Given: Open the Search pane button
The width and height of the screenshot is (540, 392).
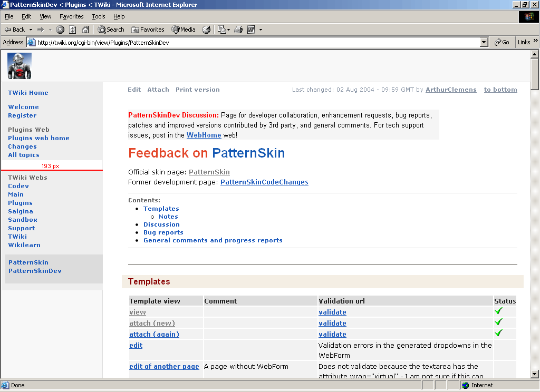Looking at the screenshot, I should pos(111,30).
